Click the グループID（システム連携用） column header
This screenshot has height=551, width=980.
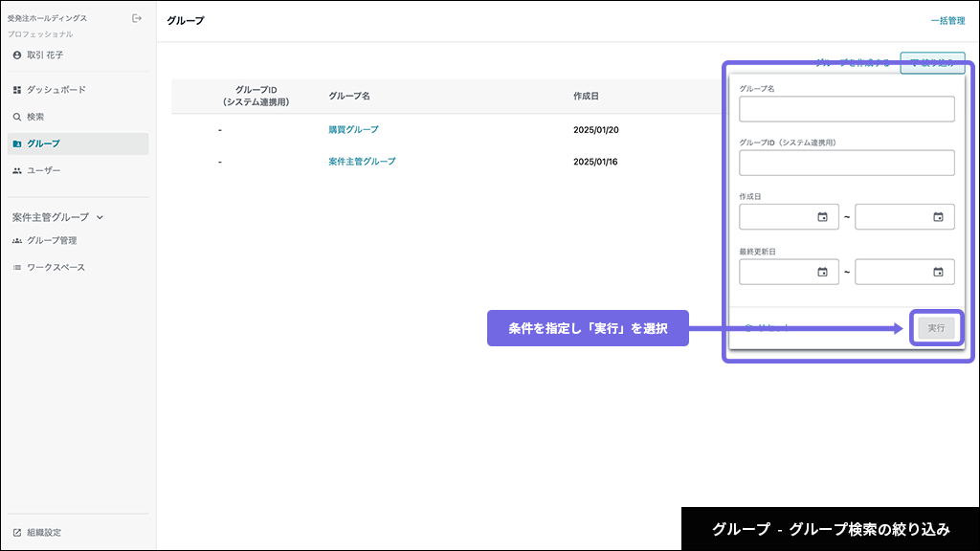tap(256, 96)
